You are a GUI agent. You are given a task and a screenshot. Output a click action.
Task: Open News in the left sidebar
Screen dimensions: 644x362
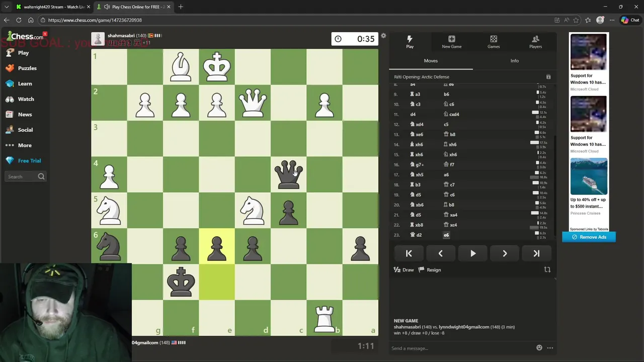pyautogui.click(x=25, y=115)
